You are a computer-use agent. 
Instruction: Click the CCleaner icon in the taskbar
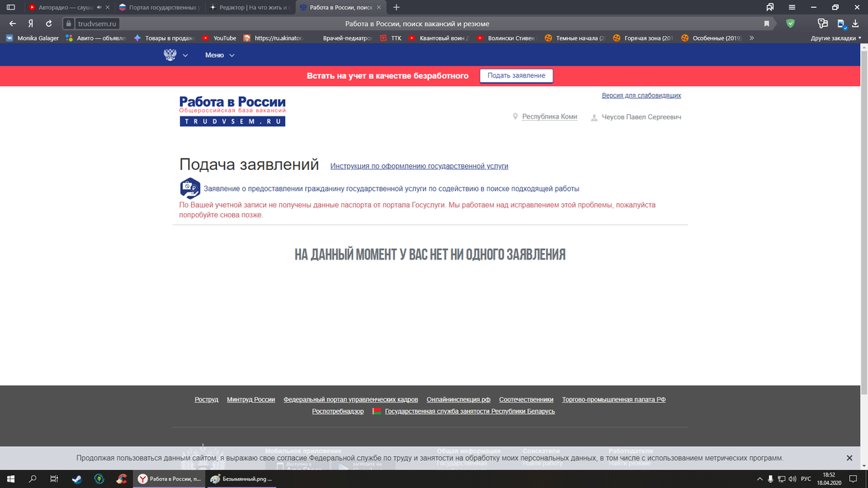[122, 479]
